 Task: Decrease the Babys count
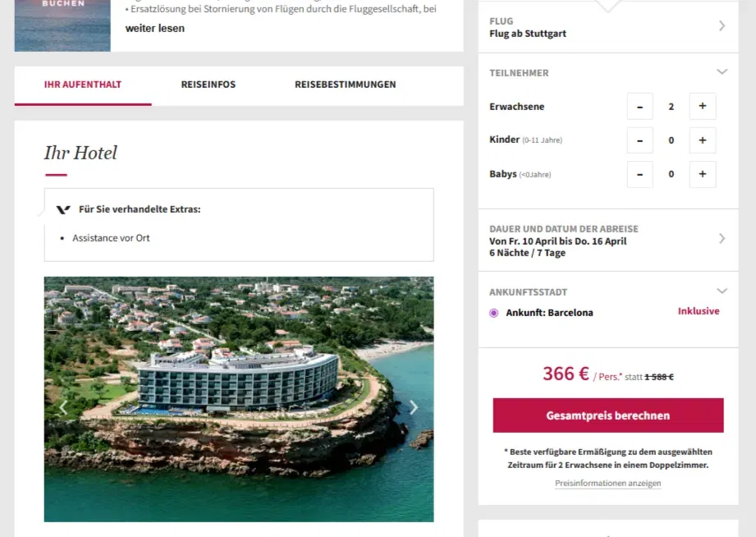[639, 174]
